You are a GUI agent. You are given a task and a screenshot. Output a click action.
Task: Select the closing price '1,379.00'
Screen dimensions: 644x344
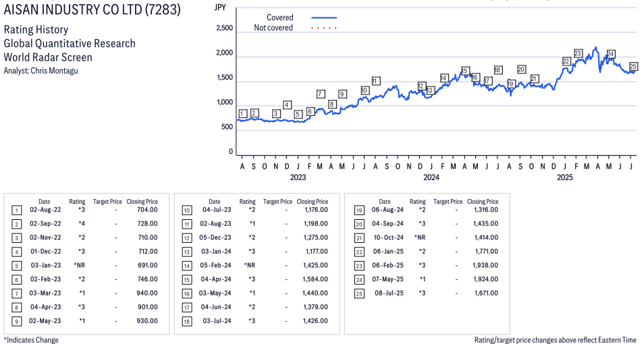[316, 307]
